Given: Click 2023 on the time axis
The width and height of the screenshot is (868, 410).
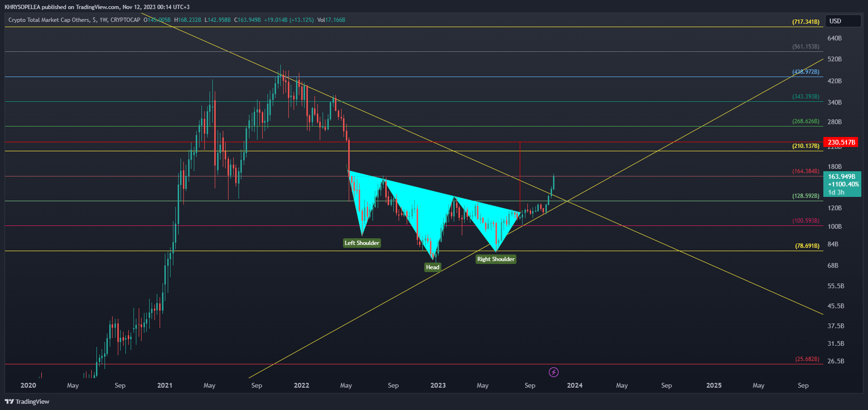Looking at the screenshot, I should pyautogui.click(x=438, y=385).
